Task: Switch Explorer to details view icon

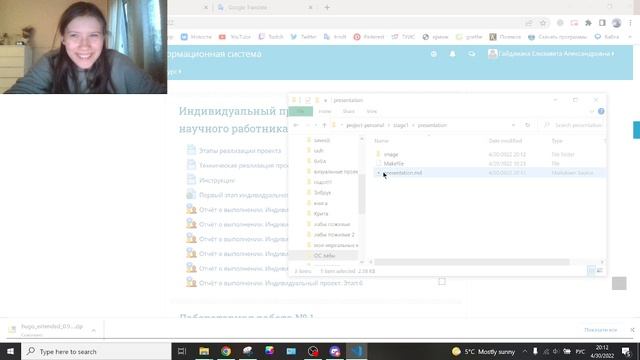Action: click(591, 271)
